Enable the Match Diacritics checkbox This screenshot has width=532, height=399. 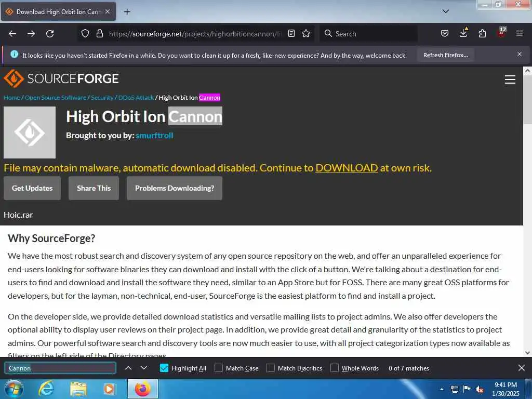point(270,368)
